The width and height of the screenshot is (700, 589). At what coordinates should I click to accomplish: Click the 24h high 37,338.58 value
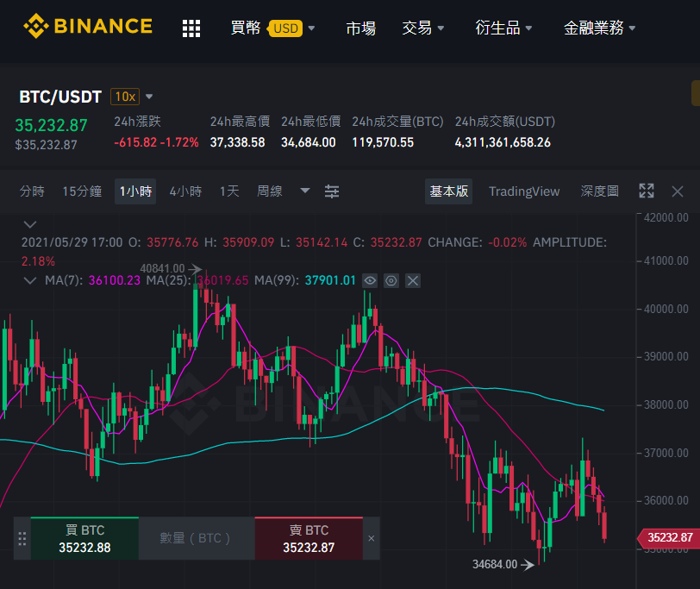[x=238, y=142]
